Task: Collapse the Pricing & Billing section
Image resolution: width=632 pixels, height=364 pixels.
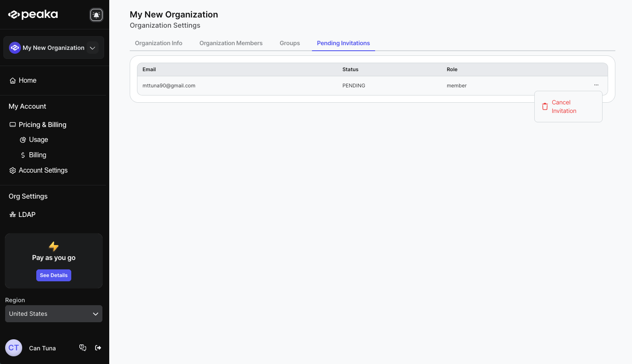Action: (x=42, y=124)
